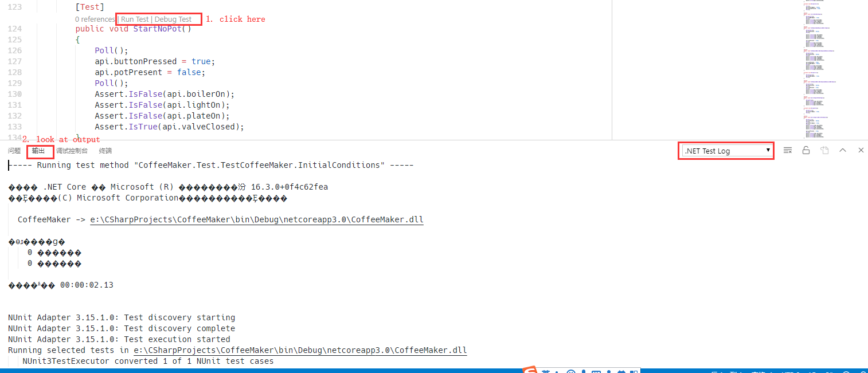
Task: Open the Sogou emoji picker icon
Action: pyautogui.click(x=572, y=370)
